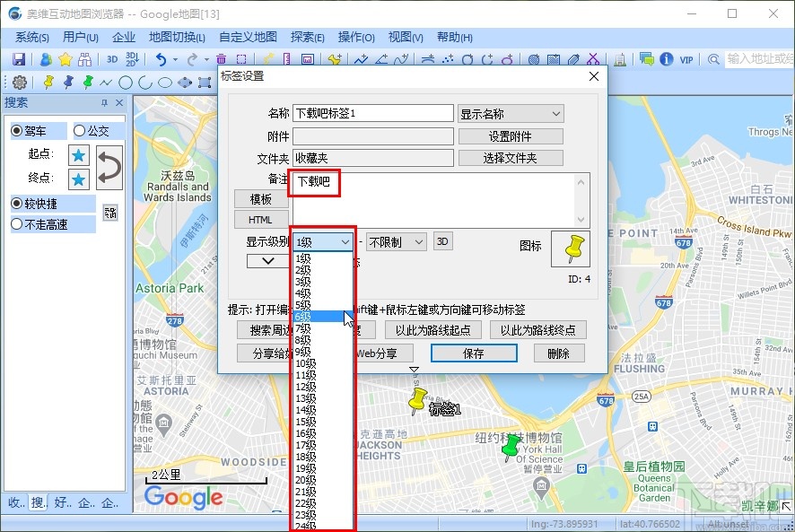The height and width of the screenshot is (532, 795).
Task: Click the 名称 input field
Action: point(372,112)
